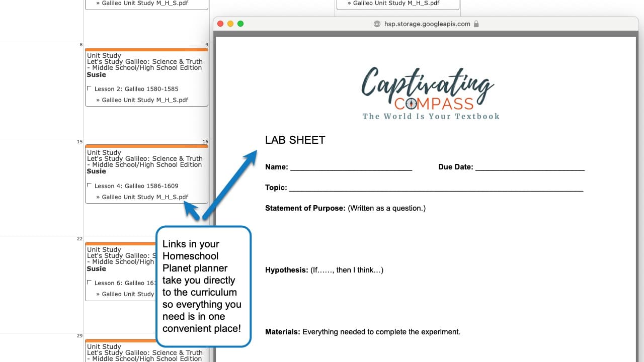Toggle the Lesson 6 checkbox on day 22's event

90,283
